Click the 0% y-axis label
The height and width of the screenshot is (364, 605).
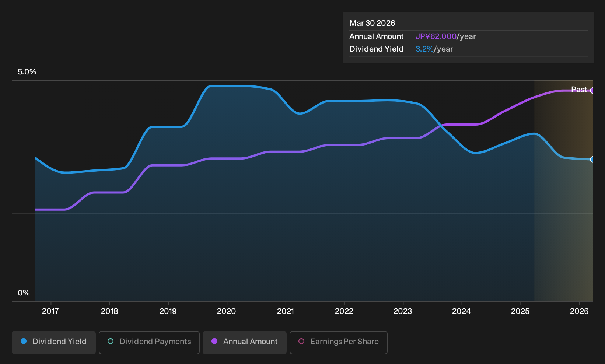24,293
